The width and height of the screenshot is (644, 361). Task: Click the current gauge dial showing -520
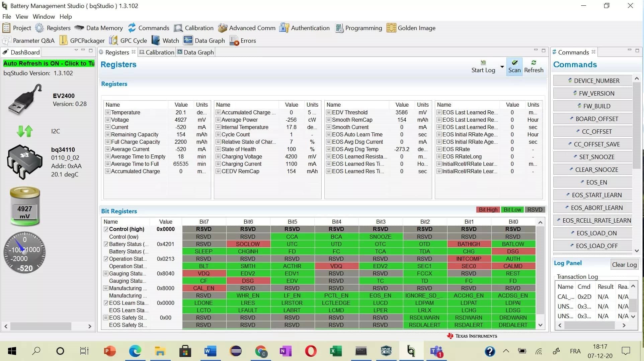click(x=24, y=253)
